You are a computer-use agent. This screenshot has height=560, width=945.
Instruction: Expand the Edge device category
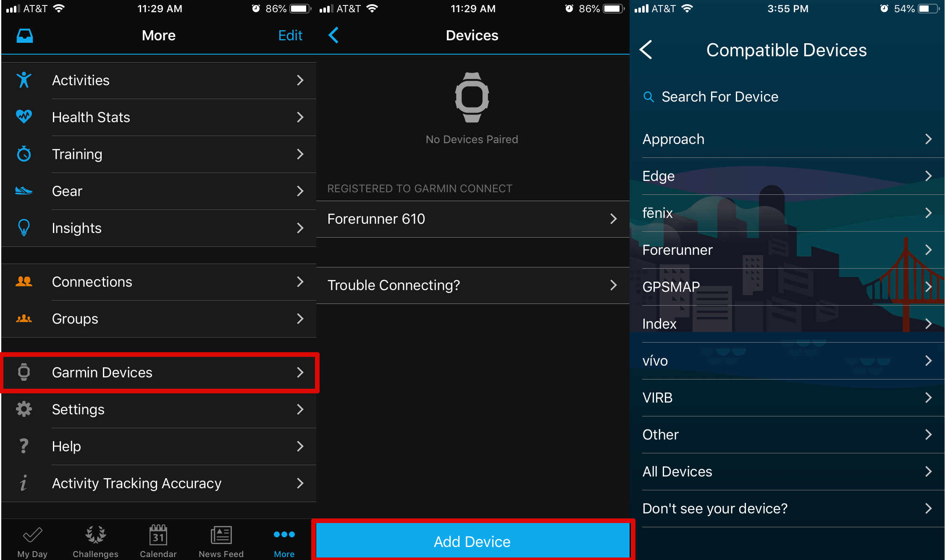pyautogui.click(x=787, y=176)
